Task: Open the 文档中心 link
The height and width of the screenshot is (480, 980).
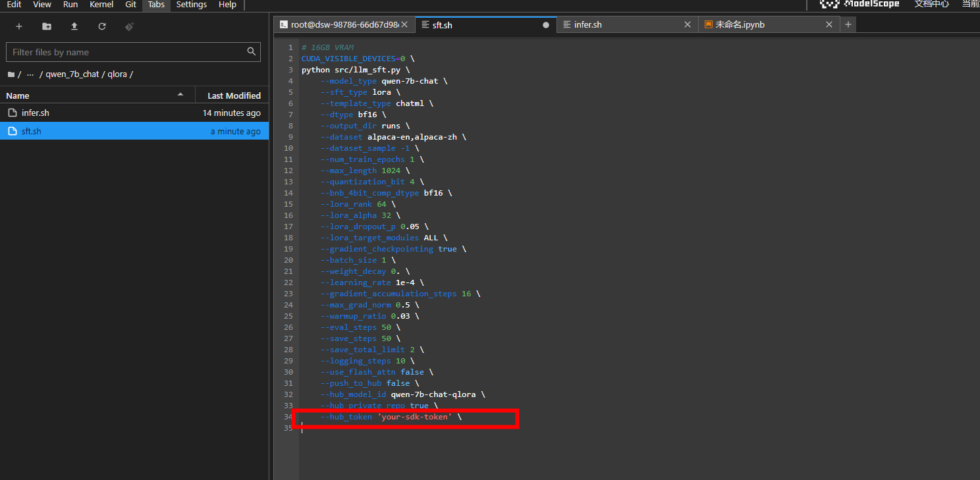Action: coord(931,4)
